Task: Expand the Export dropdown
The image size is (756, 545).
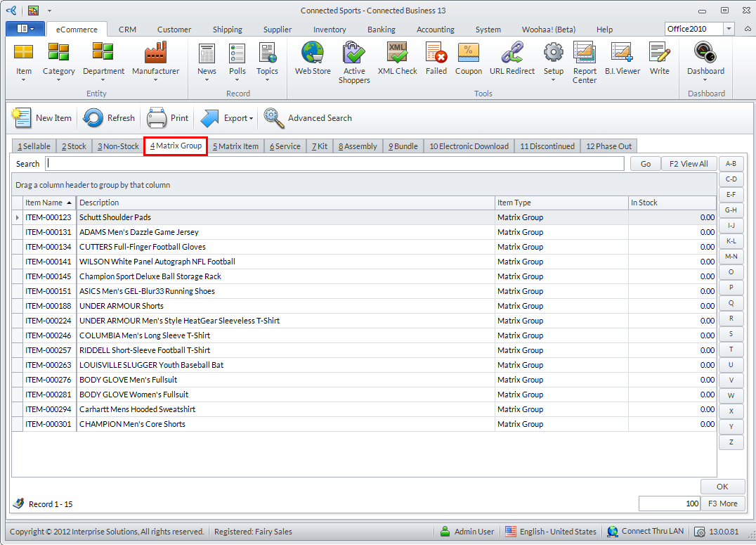Action: pos(227,118)
